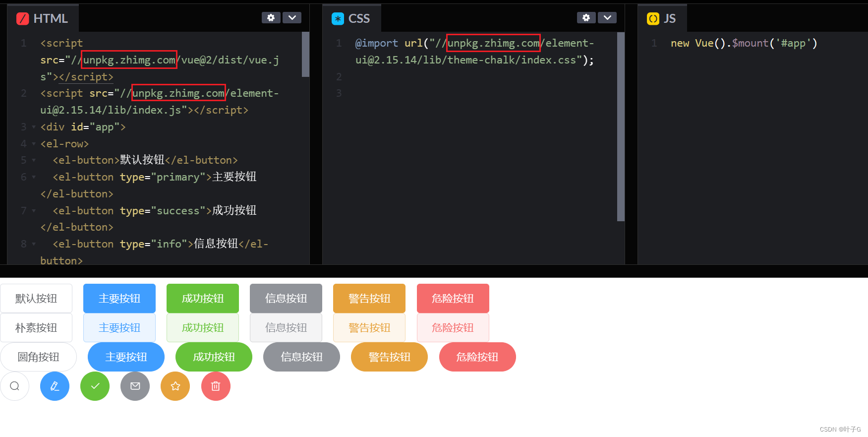Select the CSS editor tab
This screenshot has width=868, height=437.
(x=351, y=18)
